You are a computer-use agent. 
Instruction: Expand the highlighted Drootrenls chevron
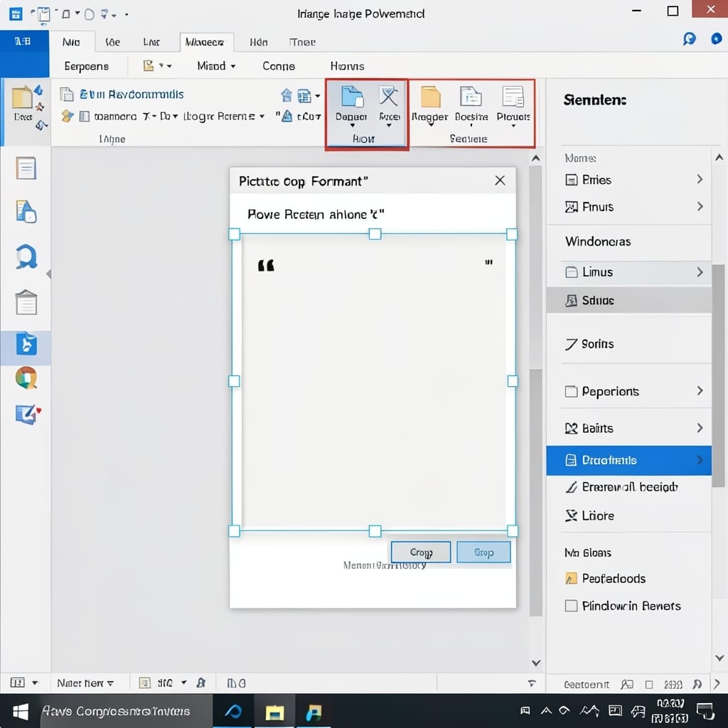(700, 460)
